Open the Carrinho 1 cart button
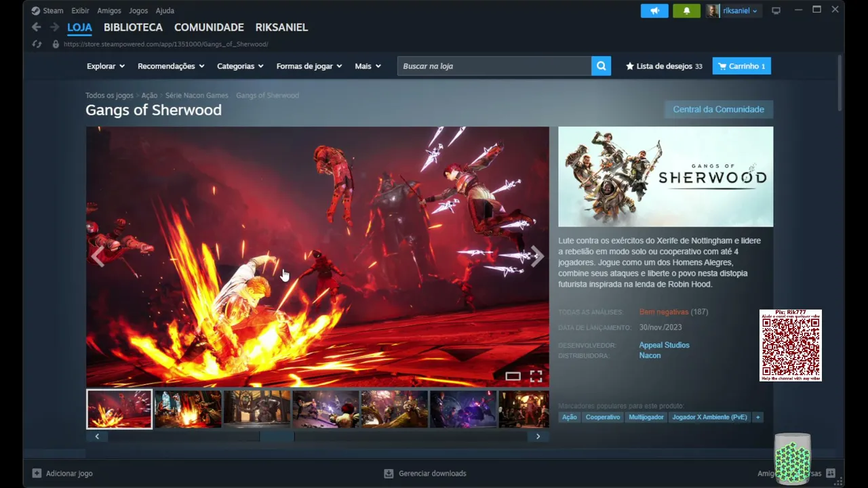The height and width of the screenshot is (488, 868). point(741,66)
